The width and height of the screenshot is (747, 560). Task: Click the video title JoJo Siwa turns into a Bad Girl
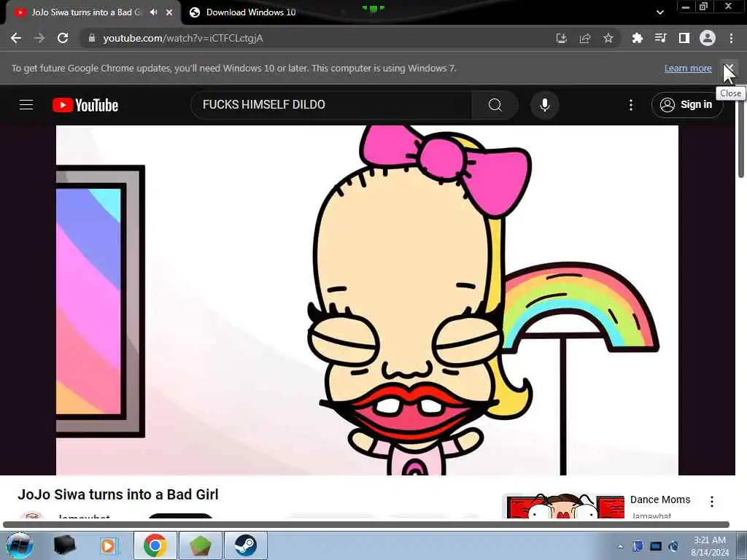coord(118,494)
